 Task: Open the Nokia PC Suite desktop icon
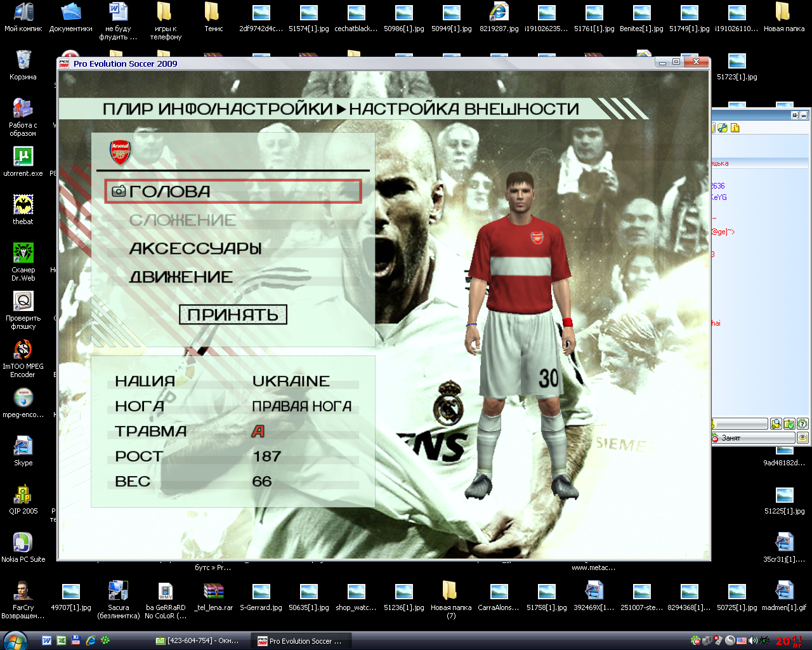click(x=23, y=548)
